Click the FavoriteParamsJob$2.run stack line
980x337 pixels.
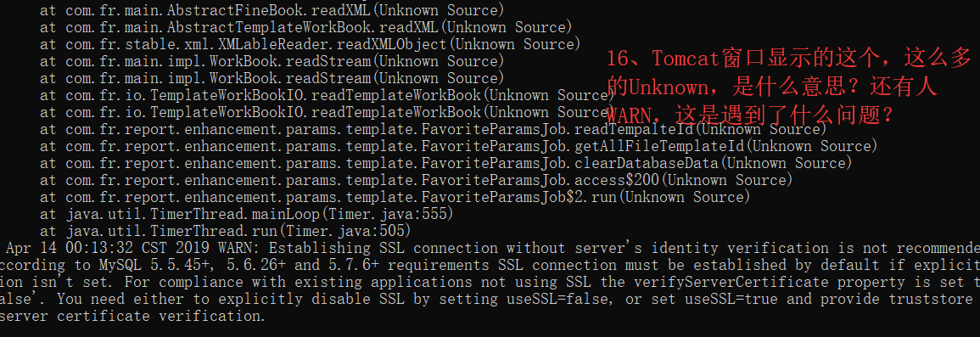coord(395,197)
